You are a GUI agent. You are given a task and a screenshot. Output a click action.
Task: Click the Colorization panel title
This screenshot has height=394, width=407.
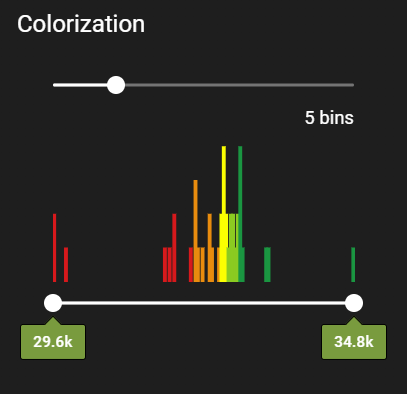coord(81,24)
